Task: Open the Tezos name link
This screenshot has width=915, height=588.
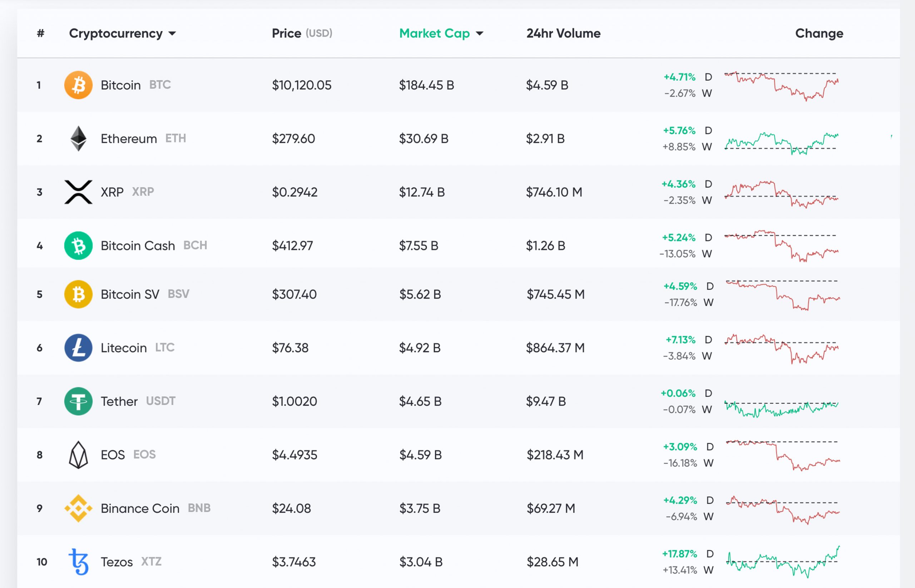Action: pyautogui.click(x=117, y=562)
